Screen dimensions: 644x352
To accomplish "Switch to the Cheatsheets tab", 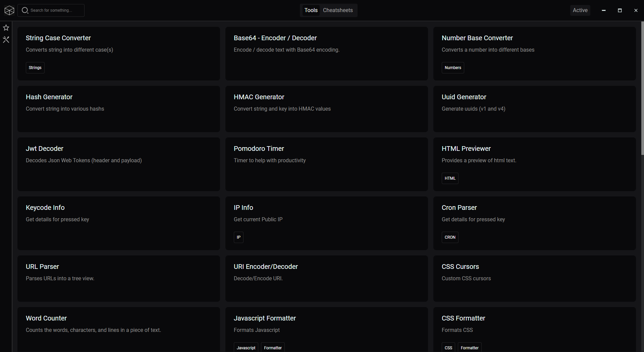I will [x=338, y=10].
